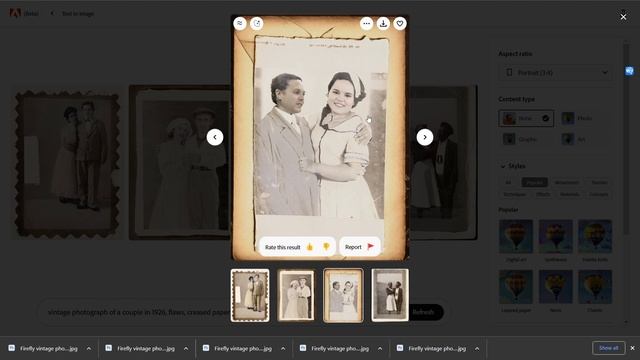Click the blue extension icon beside the scrollbar
Viewport: 640px width, 360px height.
tap(629, 71)
